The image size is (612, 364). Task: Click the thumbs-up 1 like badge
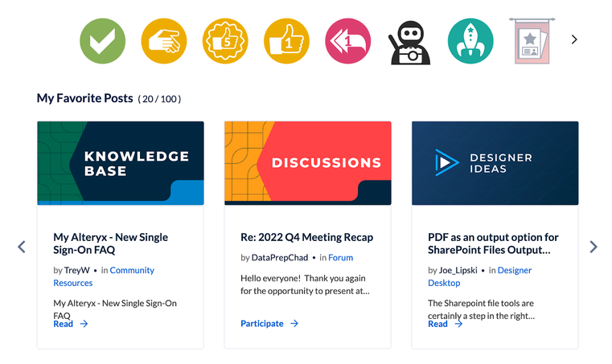[286, 41]
